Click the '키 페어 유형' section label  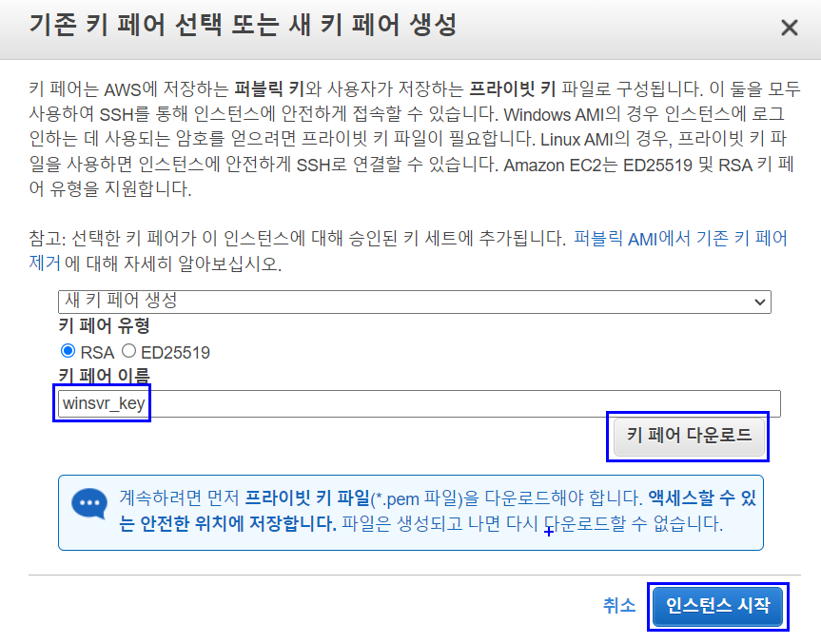point(105,326)
